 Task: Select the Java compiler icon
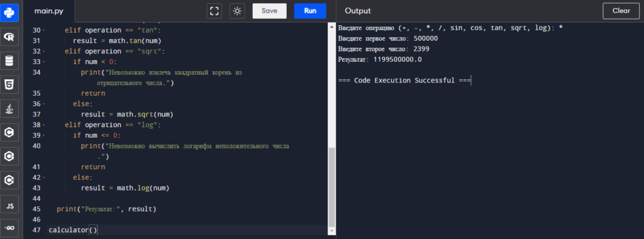(9, 108)
